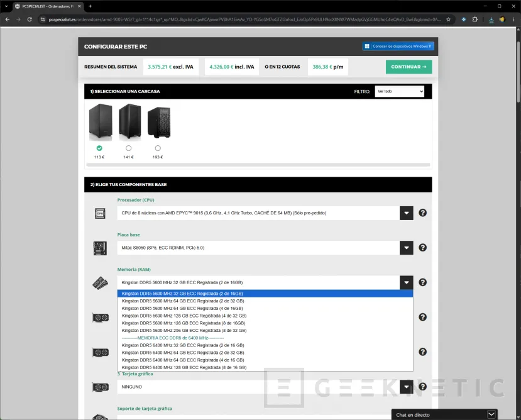Expand the Chat en directo chevron
This screenshot has width=521, height=420.
(x=491, y=414)
